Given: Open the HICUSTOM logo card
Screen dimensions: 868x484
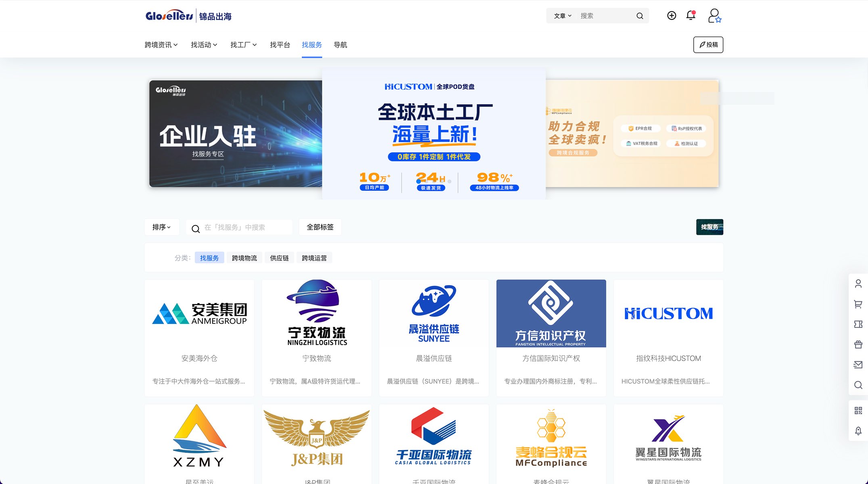Looking at the screenshot, I should click(x=668, y=313).
